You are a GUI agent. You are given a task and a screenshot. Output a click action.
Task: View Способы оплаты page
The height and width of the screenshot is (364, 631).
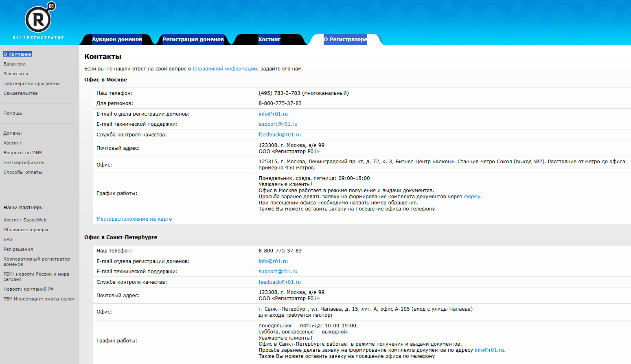(23, 172)
